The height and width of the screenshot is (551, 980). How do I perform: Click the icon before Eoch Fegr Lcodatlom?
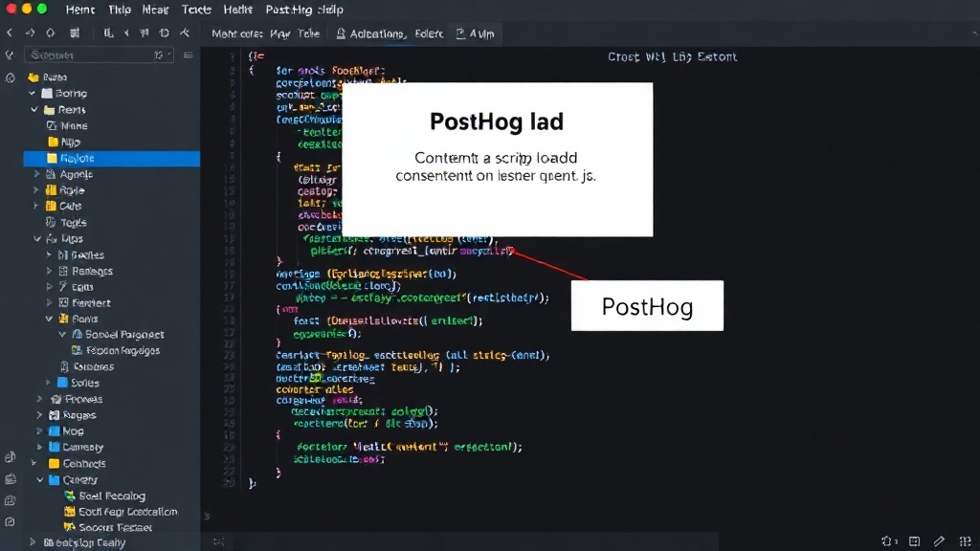click(69, 512)
